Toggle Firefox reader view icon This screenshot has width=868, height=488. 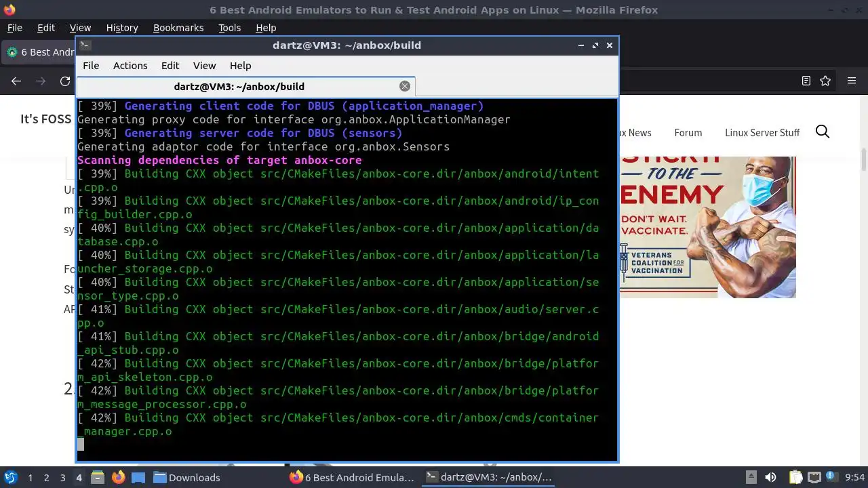806,81
